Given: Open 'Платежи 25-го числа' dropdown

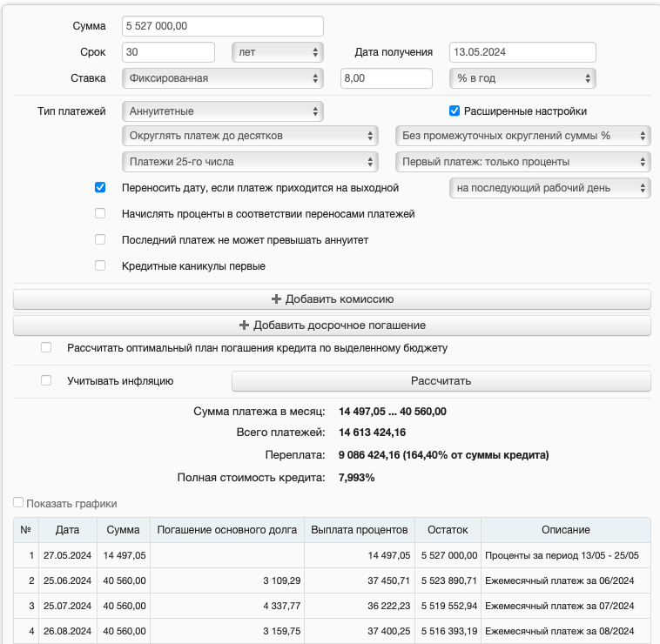Looking at the screenshot, I should pyautogui.click(x=250, y=162).
